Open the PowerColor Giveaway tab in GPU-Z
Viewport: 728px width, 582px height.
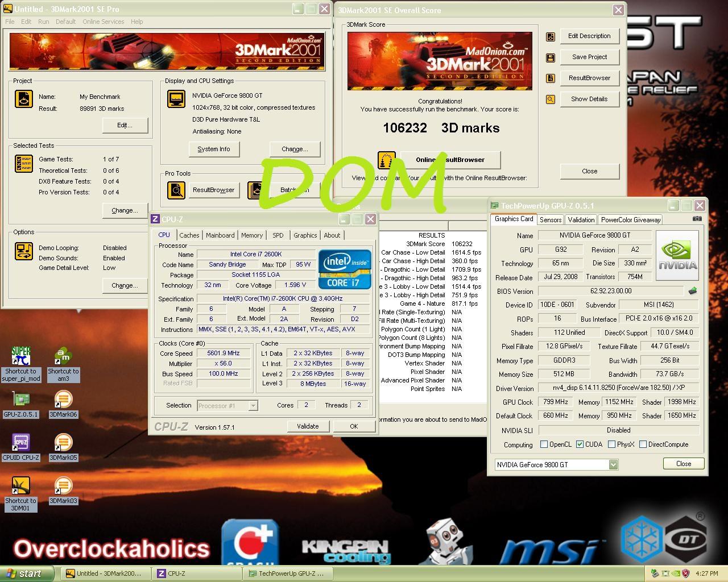(x=631, y=220)
